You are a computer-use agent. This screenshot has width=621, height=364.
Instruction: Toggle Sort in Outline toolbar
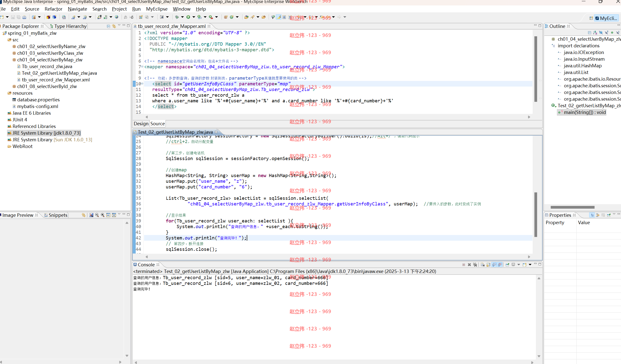[x=595, y=33]
